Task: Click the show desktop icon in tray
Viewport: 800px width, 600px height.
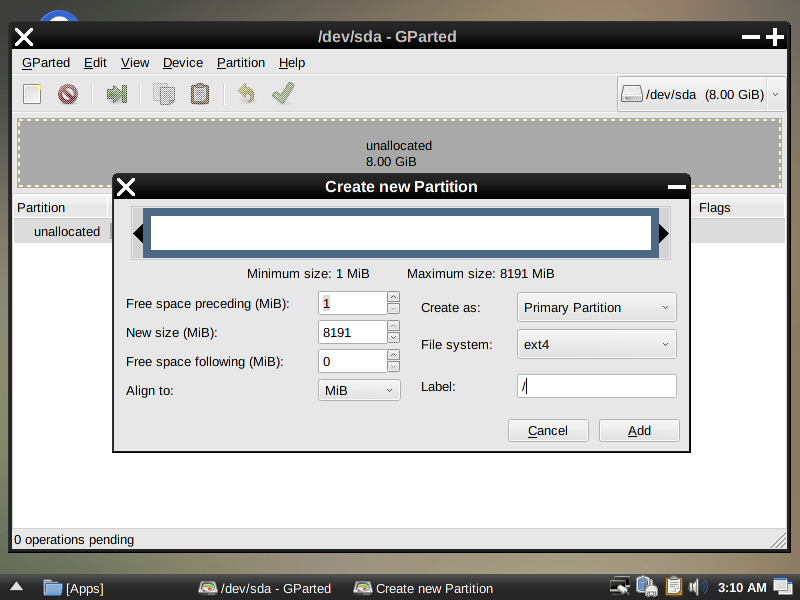Action: click(x=783, y=587)
